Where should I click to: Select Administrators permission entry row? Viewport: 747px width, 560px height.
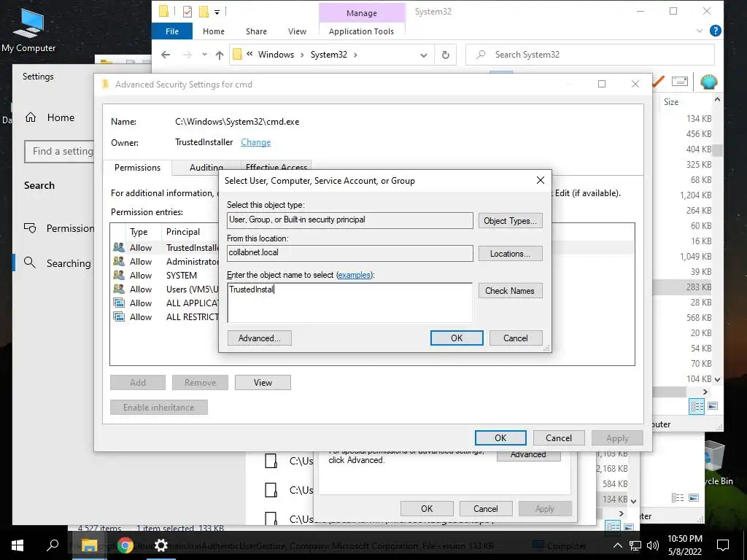(x=166, y=262)
